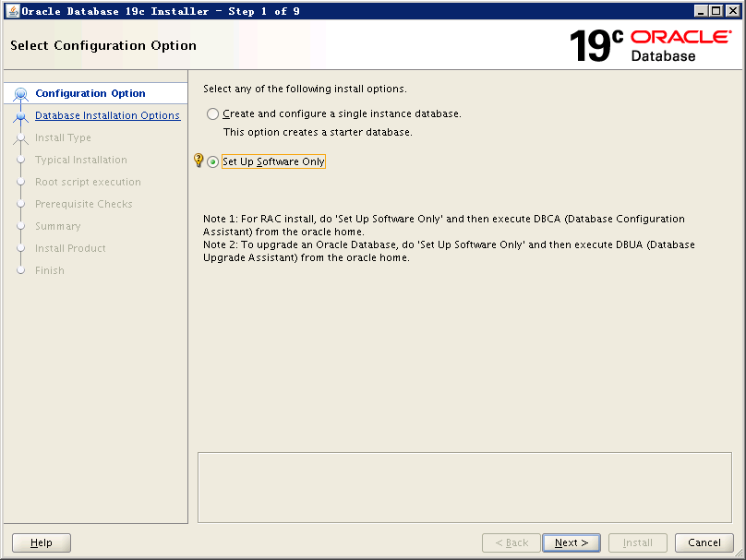Click the lightbulb hint icon beside Set Up Software Only
The width and height of the screenshot is (746, 560).
(199, 161)
